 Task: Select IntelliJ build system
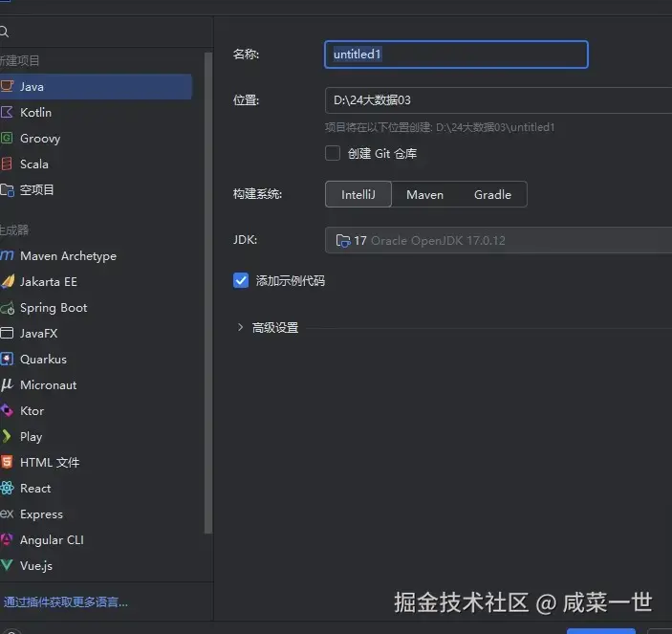[x=358, y=194]
